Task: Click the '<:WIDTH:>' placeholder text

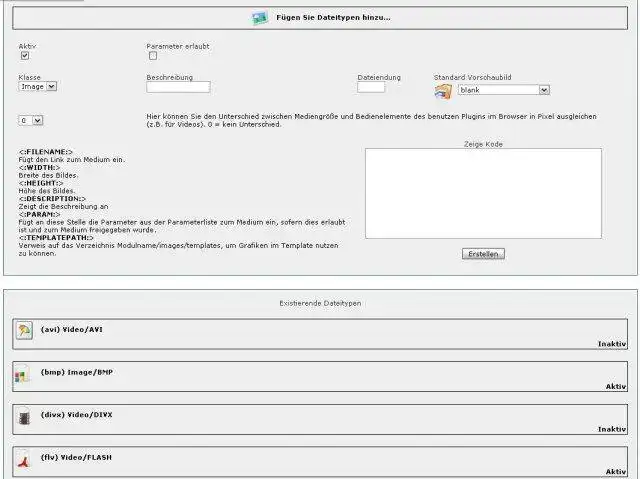Action: coord(39,167)
